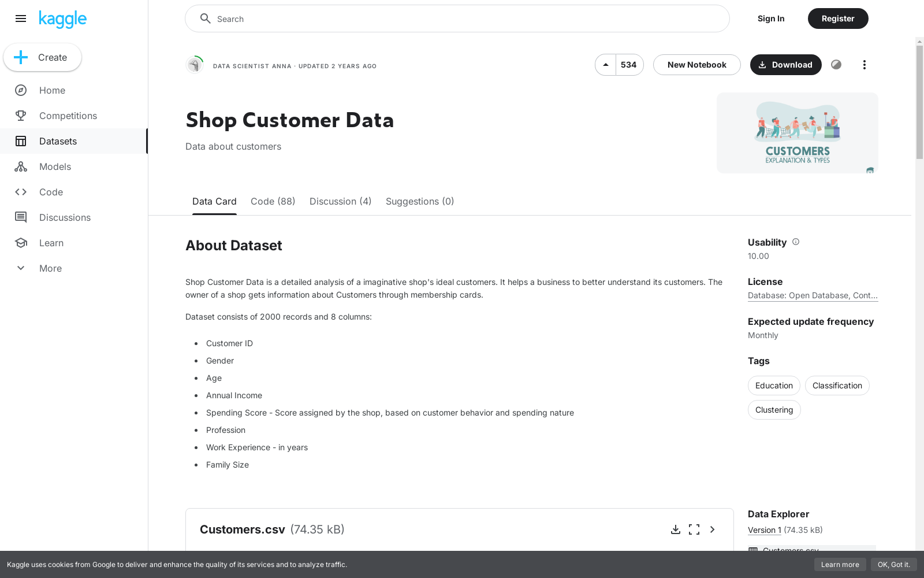Open the hamburger navigation menu
The height and width of the screenshot is (578, 924).
click(x=21, y=18)
